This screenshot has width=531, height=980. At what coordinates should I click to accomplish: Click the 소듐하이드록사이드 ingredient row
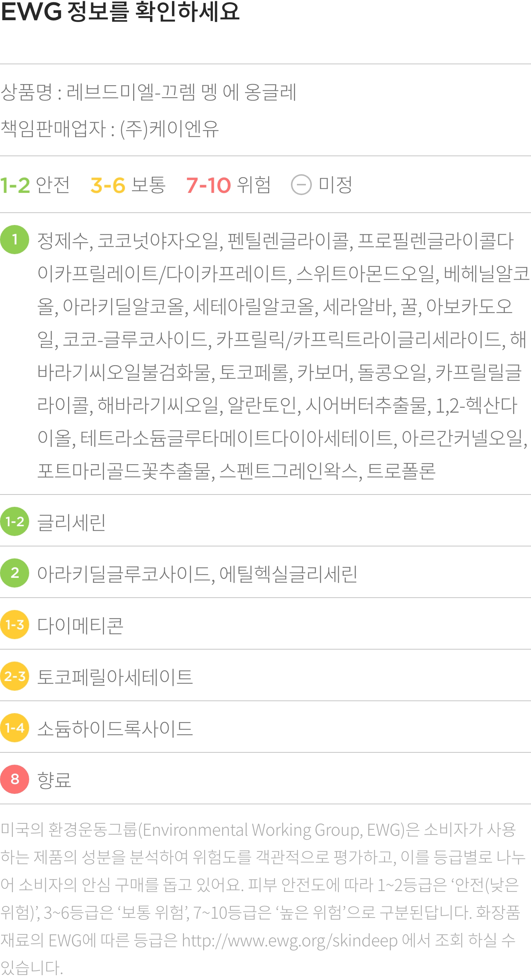tap(265, 728)
